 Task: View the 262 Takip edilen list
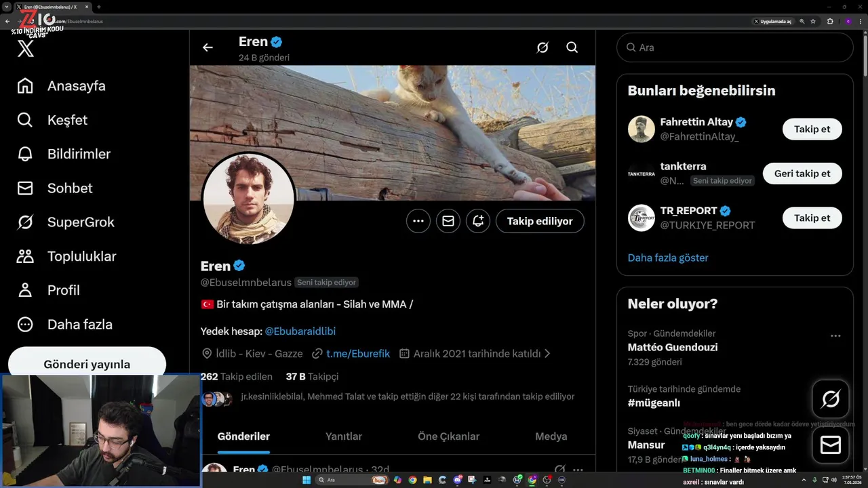pos(237,376)
